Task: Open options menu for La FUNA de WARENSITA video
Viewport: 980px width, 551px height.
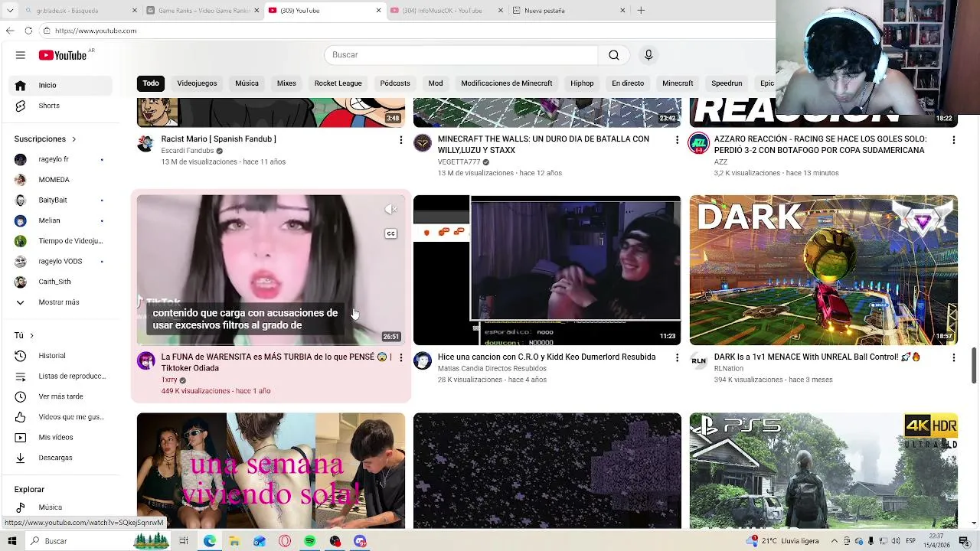Action: (x=400, y=357)
